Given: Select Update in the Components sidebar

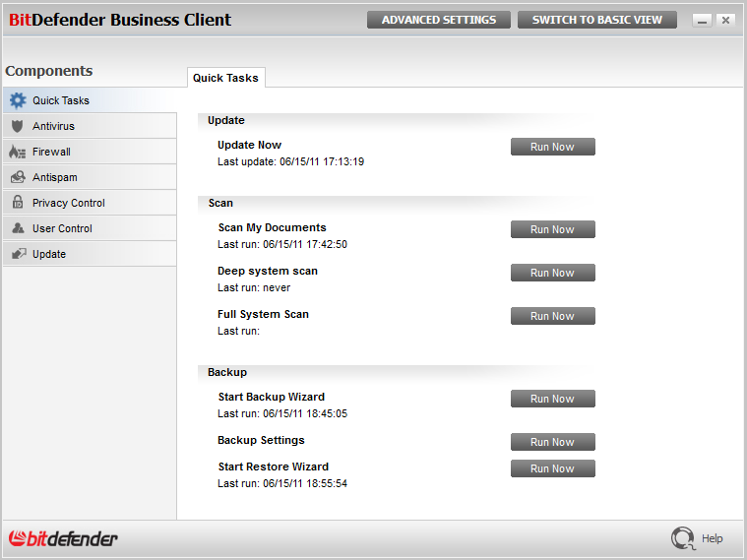Looking at the screenshot, I should (x=90, y=254).
